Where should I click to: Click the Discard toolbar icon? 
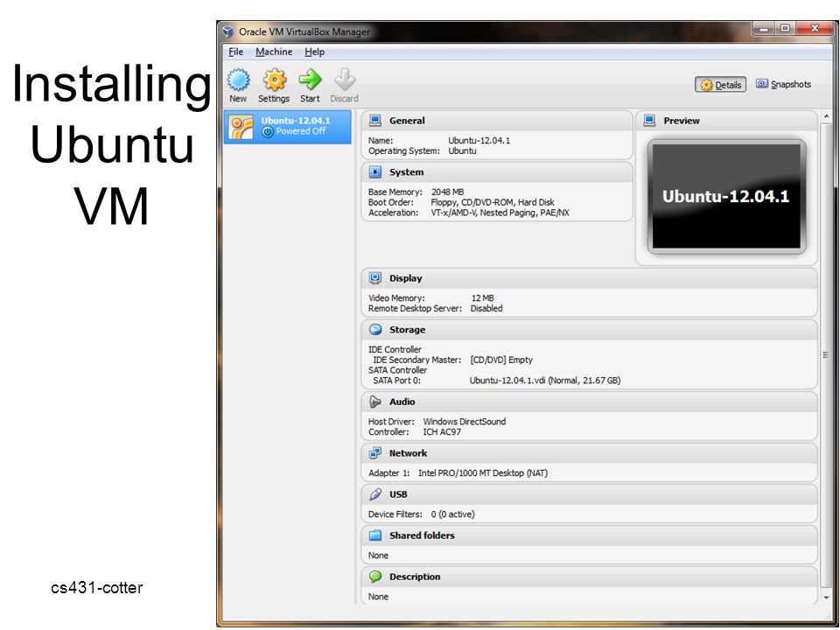[345, 80]
